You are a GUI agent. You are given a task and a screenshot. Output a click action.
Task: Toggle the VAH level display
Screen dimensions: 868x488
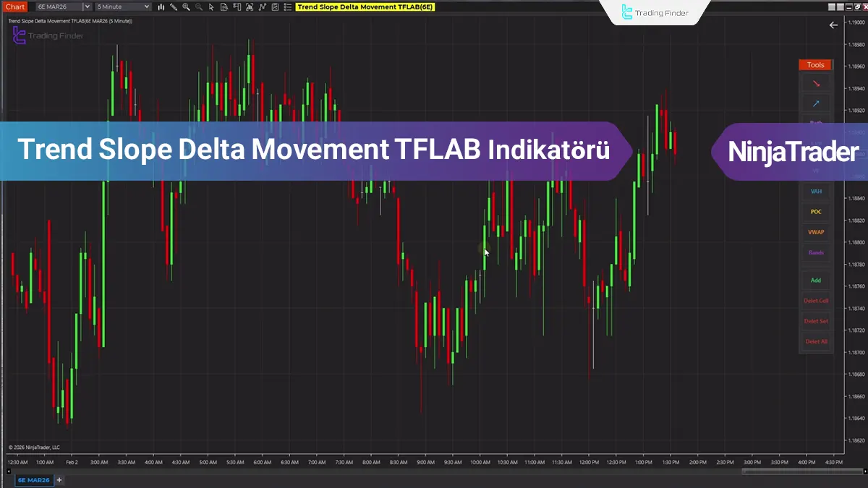[x=816, y=191]
